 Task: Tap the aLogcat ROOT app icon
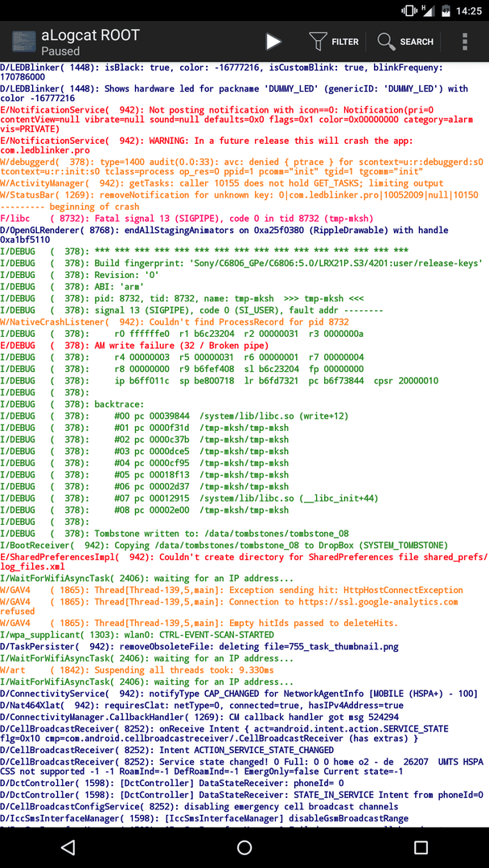(x=23, y=43)
